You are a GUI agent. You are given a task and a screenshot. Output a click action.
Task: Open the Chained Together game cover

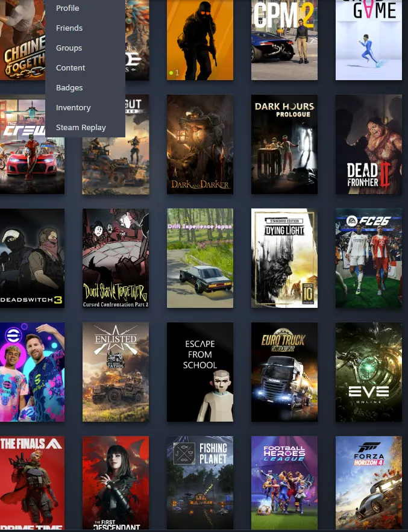(22, 40)
